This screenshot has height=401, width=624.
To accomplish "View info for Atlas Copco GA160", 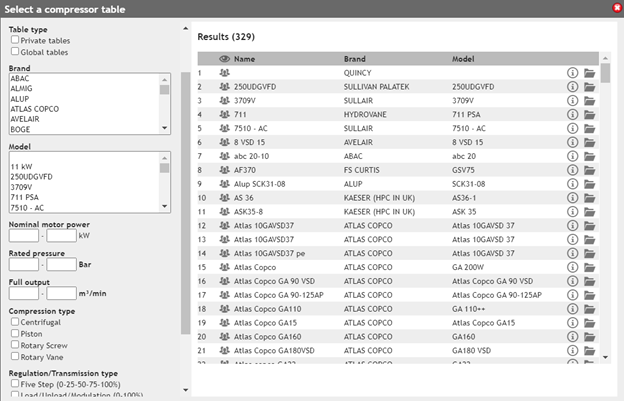I will [x=572, y=337].
